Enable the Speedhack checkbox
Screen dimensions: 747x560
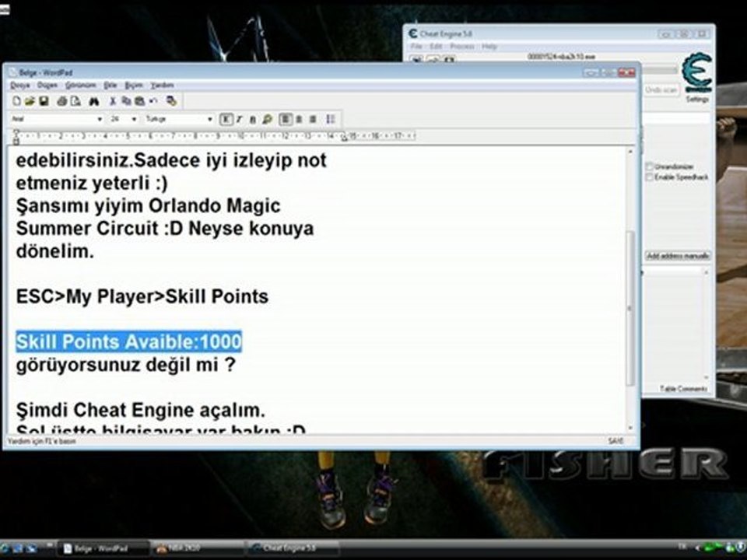pos(649,177)
